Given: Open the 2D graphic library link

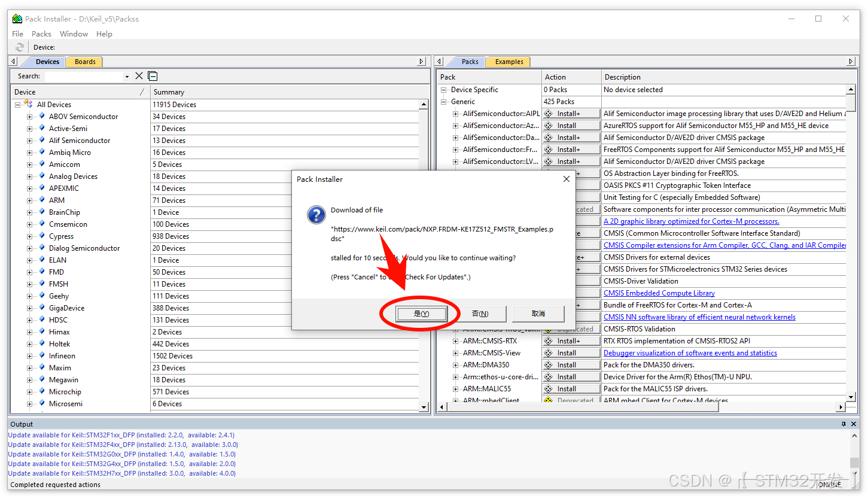Looking at the screenshot, I should [691, 221].
